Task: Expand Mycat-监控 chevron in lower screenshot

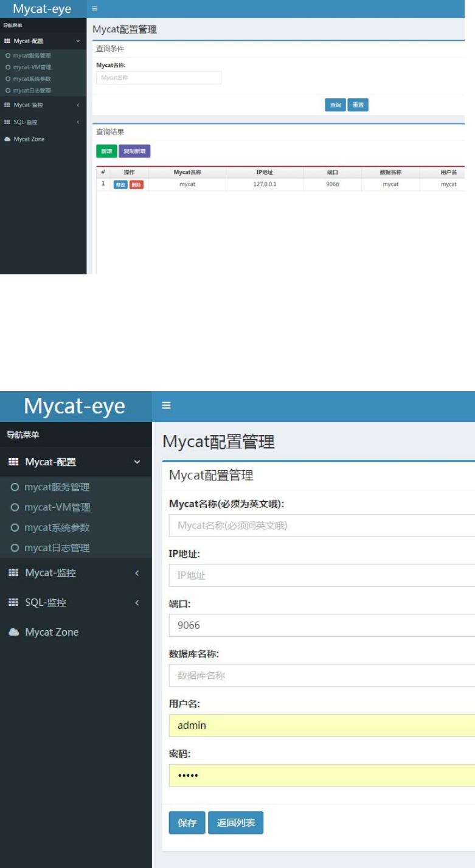Action: [x=137, y=573]
